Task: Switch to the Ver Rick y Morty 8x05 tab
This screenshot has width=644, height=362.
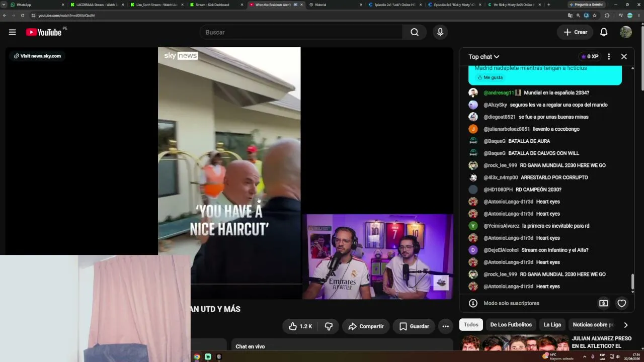Action: [513, 5]
